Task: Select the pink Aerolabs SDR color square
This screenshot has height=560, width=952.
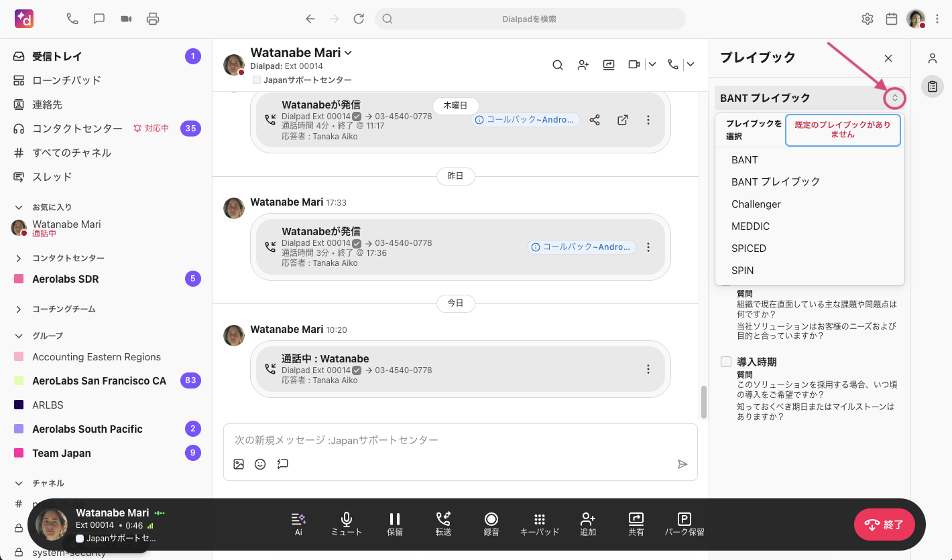Action: click(x=19, y=279)
